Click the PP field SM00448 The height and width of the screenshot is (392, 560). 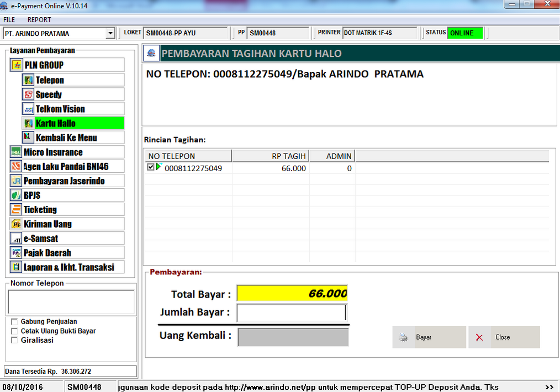(277, 33)
